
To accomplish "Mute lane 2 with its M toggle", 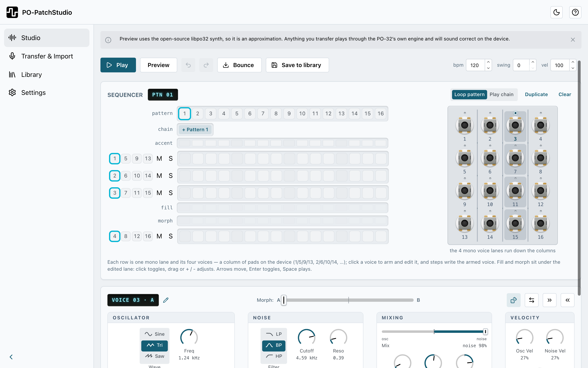I will 159,176.
